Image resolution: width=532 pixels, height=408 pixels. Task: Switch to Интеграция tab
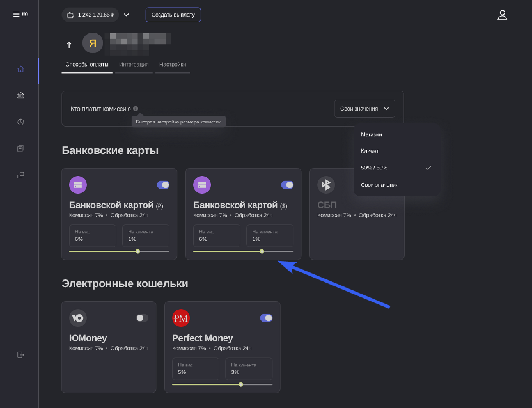134,64
